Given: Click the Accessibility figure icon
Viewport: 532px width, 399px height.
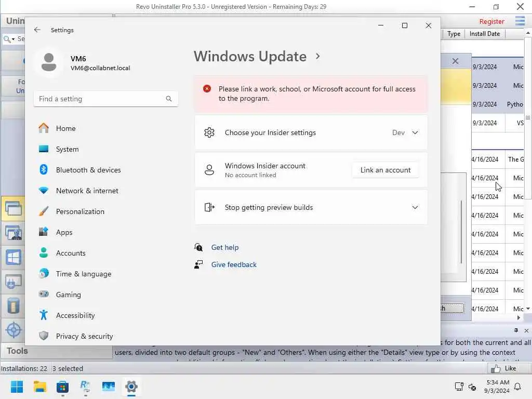Looking at the screenshot, I should [x=44, y=315].
